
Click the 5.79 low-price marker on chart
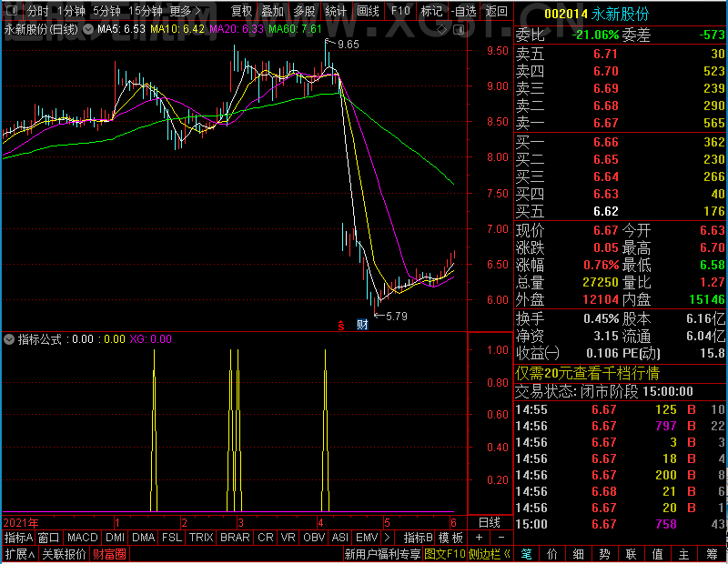[396, 317]
